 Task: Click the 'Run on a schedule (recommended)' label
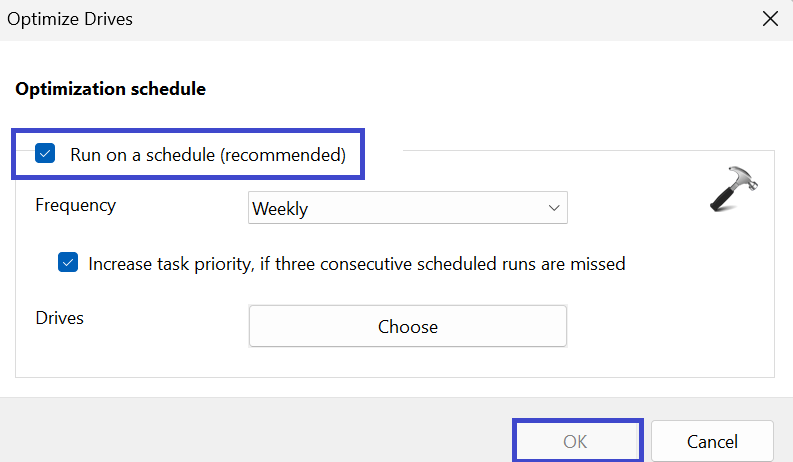tap(207, 155)
